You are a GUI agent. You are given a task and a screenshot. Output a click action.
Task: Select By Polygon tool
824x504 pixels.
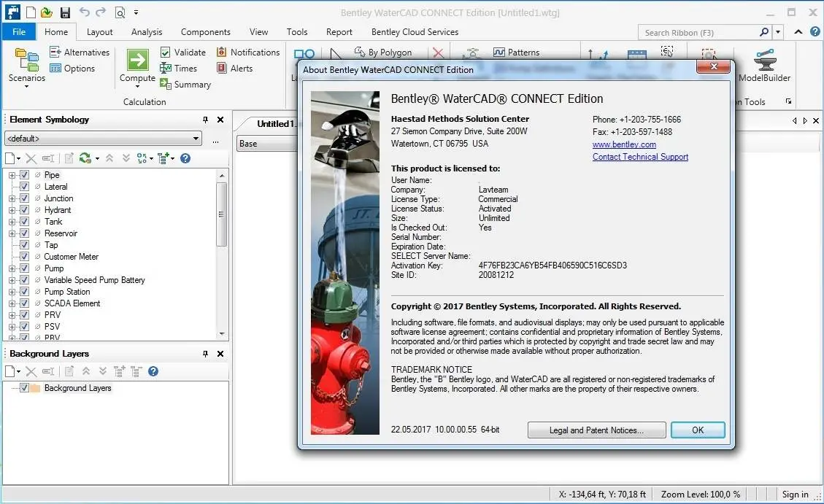(383, 52)
